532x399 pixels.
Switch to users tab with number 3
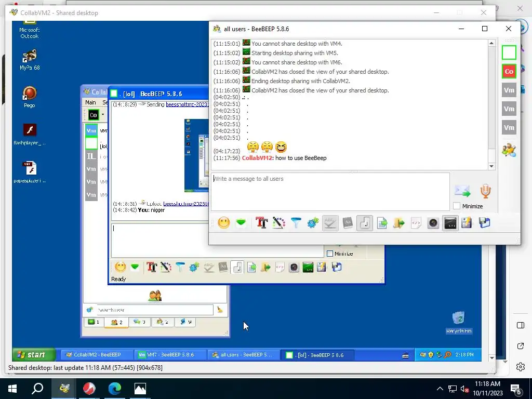(139, 322)
